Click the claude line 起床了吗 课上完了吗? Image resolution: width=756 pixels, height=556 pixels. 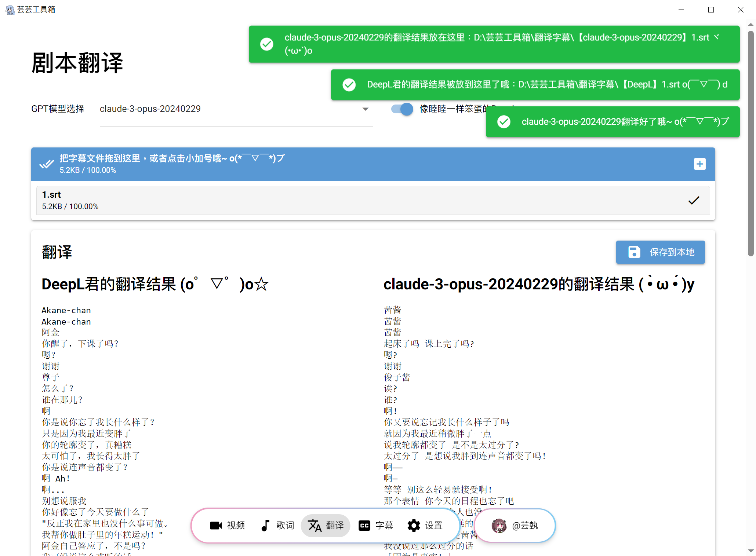coord(429,344)
